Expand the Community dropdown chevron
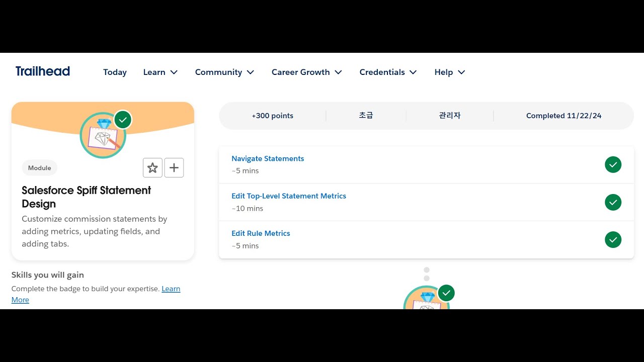The image size is (644, 362). click(251, 72)
